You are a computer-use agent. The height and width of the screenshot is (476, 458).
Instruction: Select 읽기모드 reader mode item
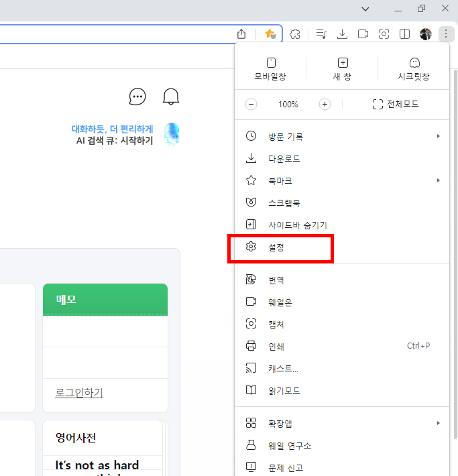click(x=342, y=391)
